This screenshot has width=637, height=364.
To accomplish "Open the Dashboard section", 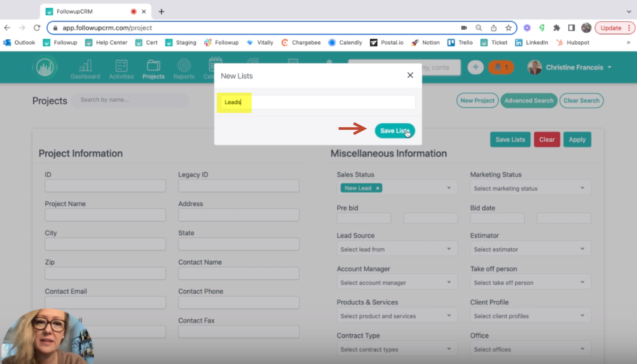I will click(85, 68).
